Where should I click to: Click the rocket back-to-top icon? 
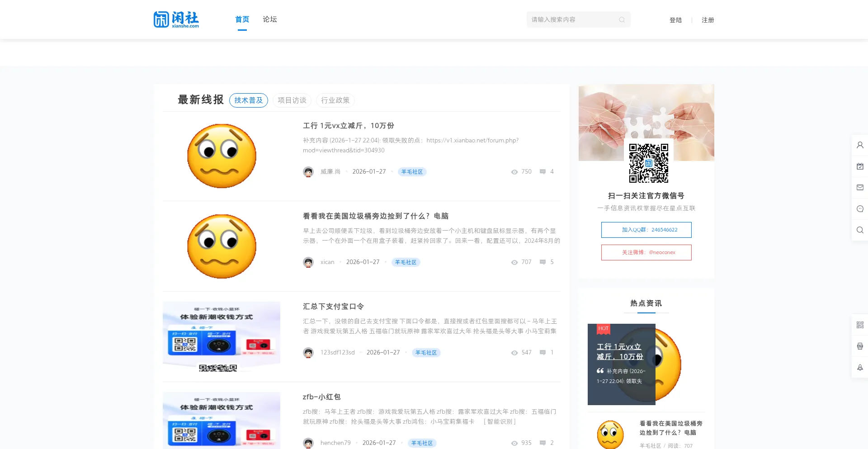(860, 367)
